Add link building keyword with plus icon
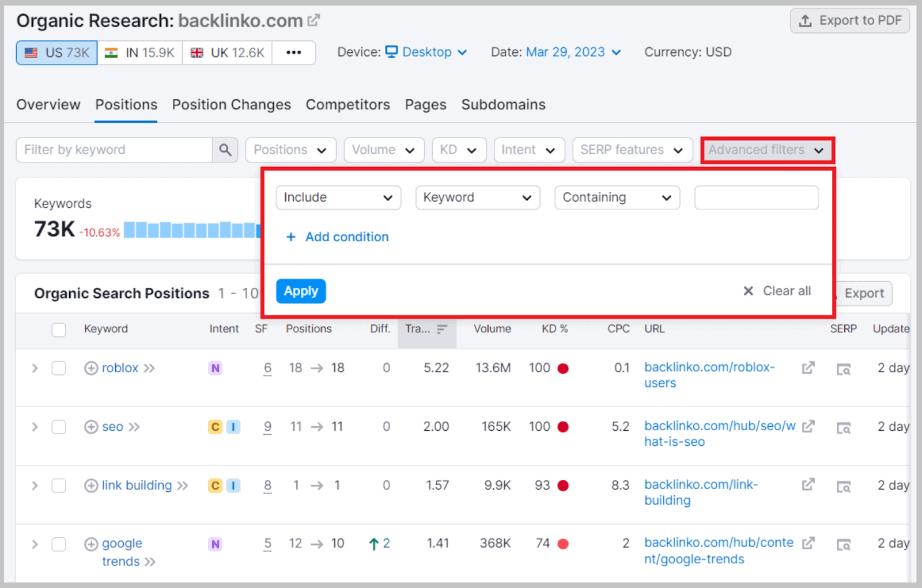Viewport: 922px width, 588px height. point(91,485)
